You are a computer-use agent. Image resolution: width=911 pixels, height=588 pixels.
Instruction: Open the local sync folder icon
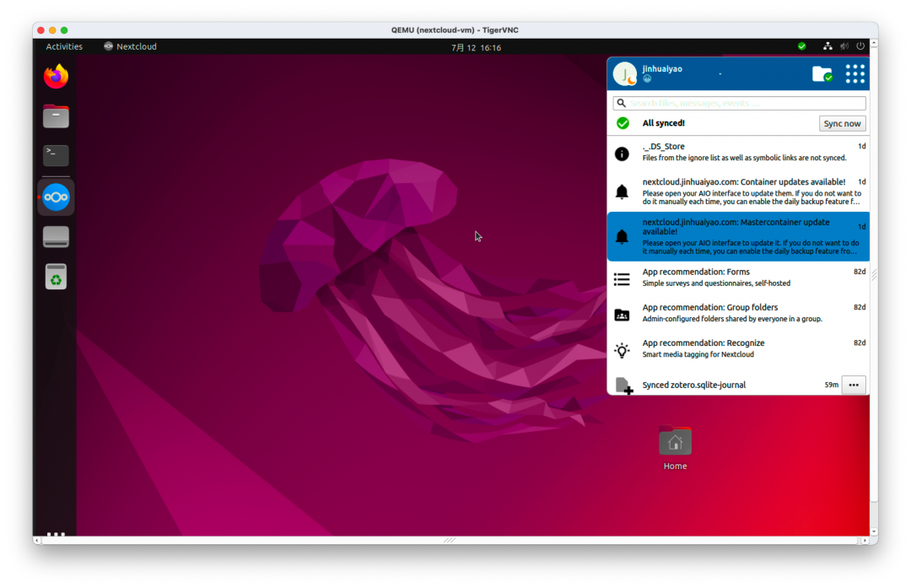click(x=821, y=74)
